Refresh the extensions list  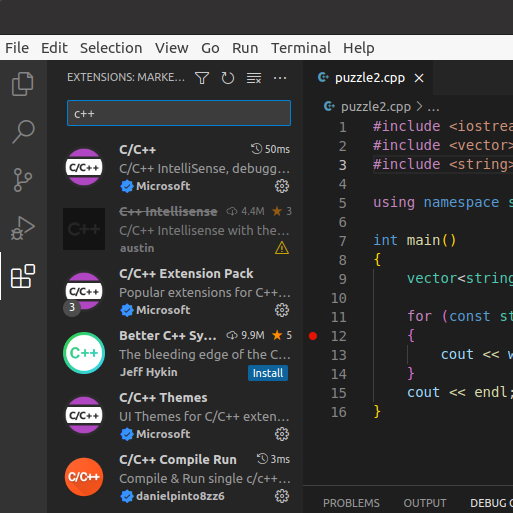click(x=228, y=78)
